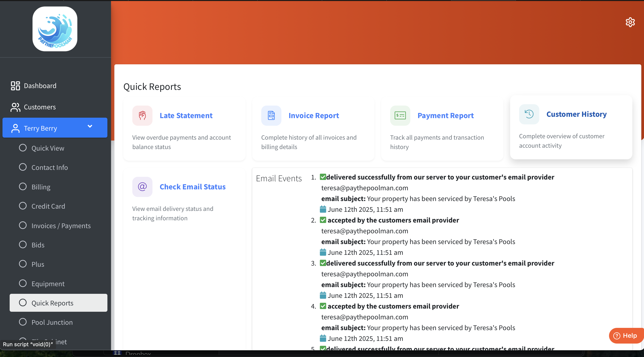Click the Customers people icon
The height and width of the screenshot is (357, 644).
(15, 107)
